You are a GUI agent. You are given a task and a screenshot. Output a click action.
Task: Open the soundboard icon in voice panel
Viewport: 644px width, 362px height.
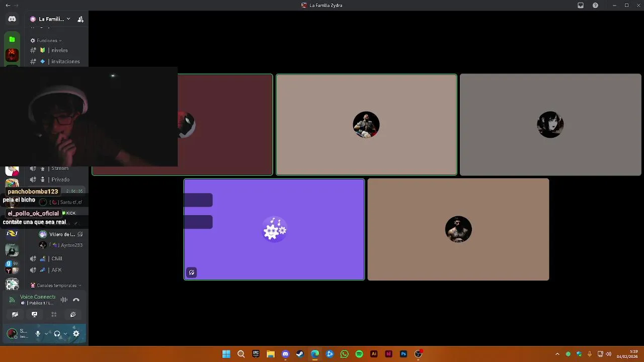point(73,314)
